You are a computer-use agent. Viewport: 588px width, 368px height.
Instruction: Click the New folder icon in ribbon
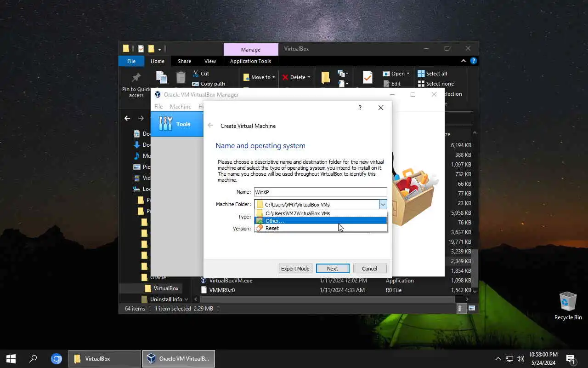[326, 77]
